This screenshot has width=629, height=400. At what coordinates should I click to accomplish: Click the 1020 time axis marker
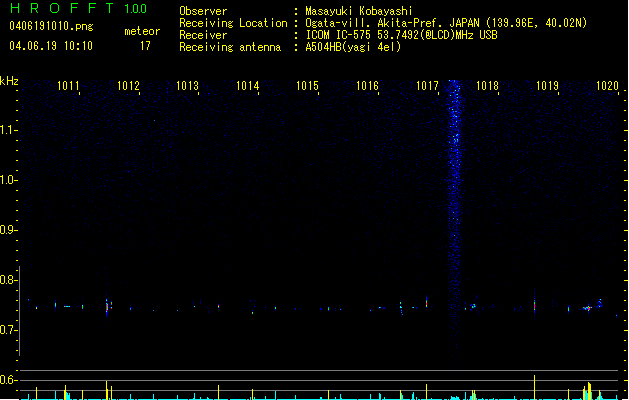(x=607, y=86)
